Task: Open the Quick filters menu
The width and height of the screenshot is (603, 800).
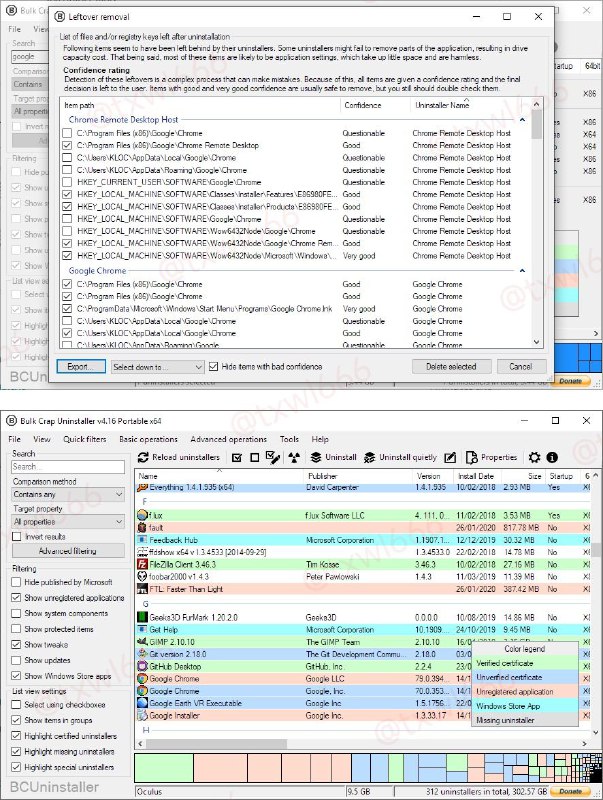Action: click(x=85, y=439)
